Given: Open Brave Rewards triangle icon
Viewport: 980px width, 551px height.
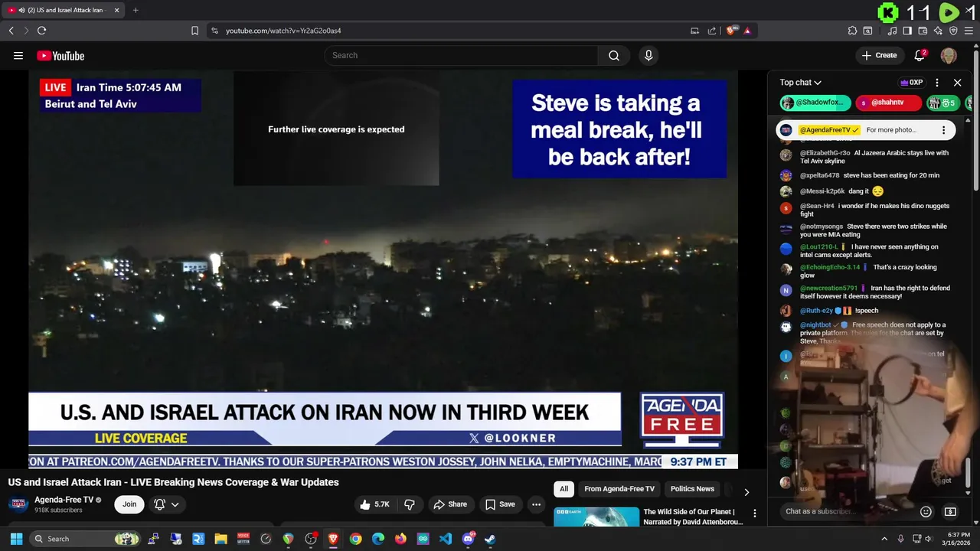Looking at the screenshot, I should click(x=747, y=31).
